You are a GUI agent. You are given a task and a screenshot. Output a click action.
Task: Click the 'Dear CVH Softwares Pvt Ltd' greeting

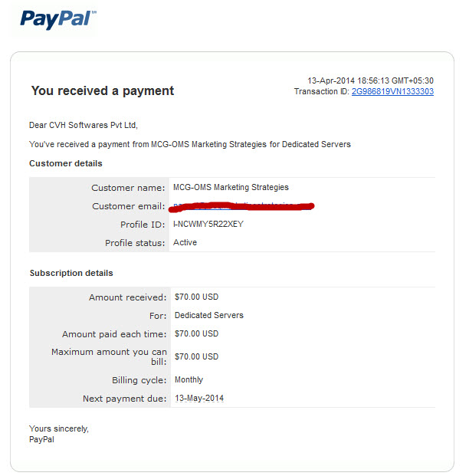84,125
